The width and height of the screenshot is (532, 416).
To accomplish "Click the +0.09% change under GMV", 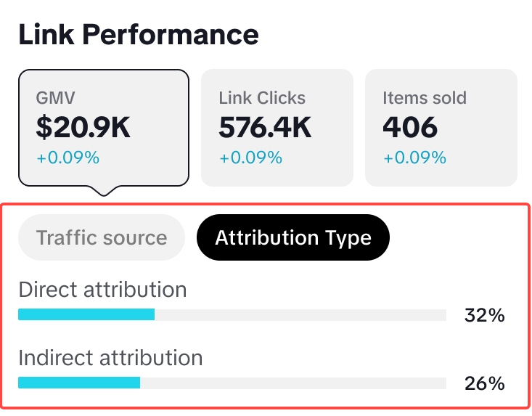I will click(67, 158).
